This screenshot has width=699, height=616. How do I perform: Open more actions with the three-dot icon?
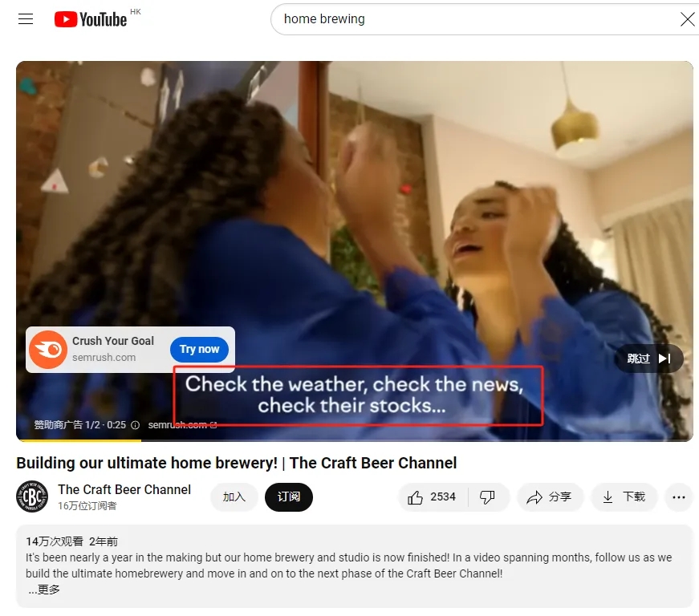pyautogui.click(x=679, y=497)
